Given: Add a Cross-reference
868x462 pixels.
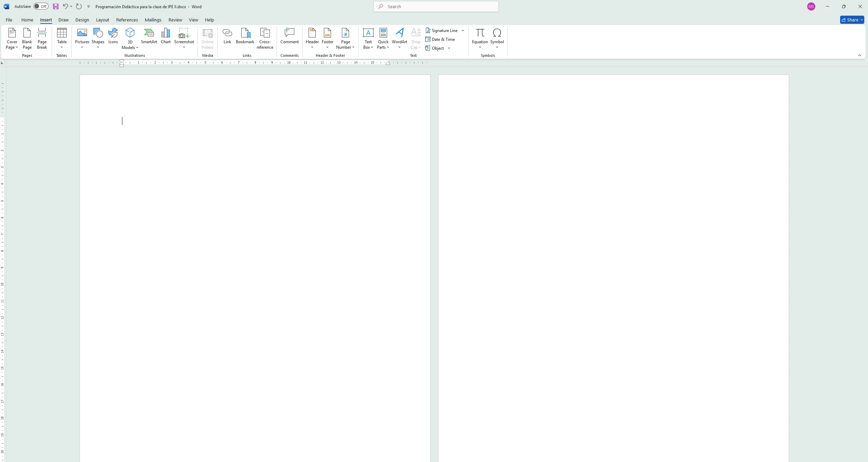Looking at the screenshot, I should pos(265,38).
